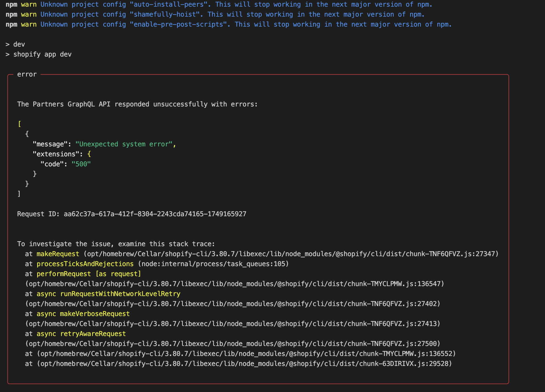The height and width of the screenshot is (392, 545).
Task: Click the "shamefully-hoist" config warning text
Action: click(165, 14)
